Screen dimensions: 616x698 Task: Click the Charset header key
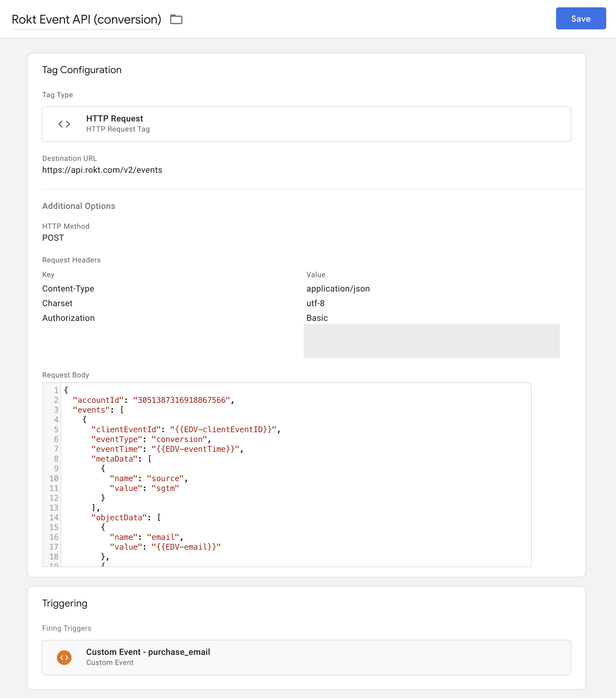[x=58, y=303]
